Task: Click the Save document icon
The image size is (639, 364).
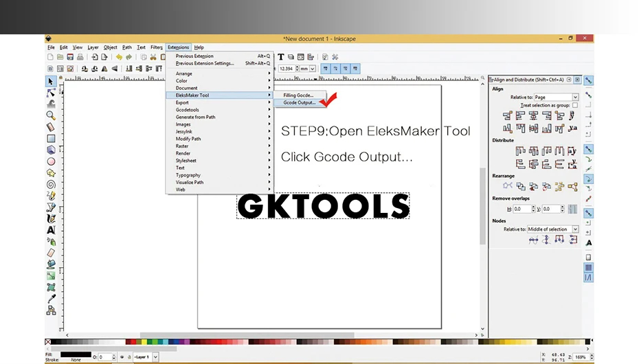Action: (70, 57)
